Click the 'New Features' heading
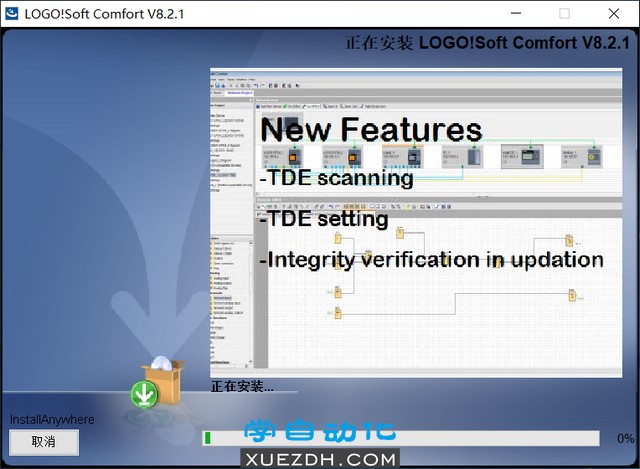Screen dimensions: 640x469 click(371, 129)
